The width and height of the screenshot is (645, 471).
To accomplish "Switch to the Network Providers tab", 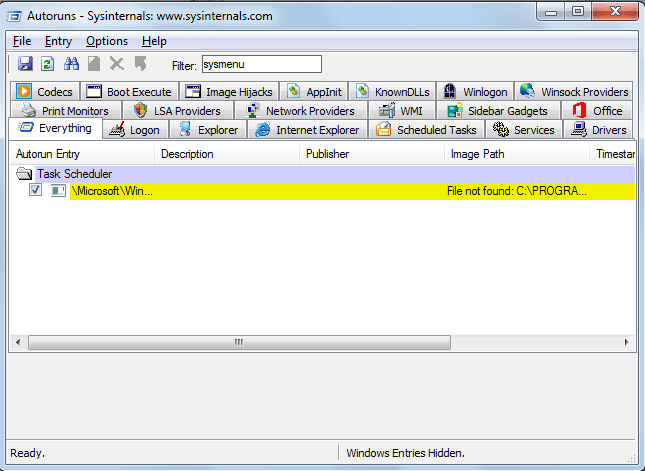I will (x=300, y=111).
